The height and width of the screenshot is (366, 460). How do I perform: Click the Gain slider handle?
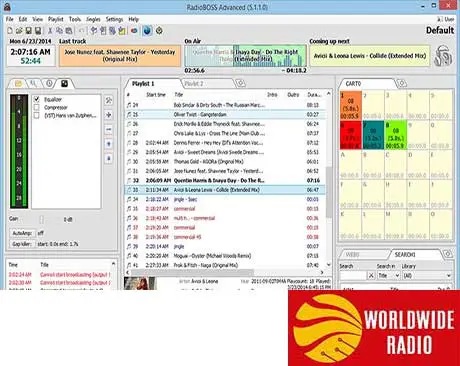(x=42, y=219)
